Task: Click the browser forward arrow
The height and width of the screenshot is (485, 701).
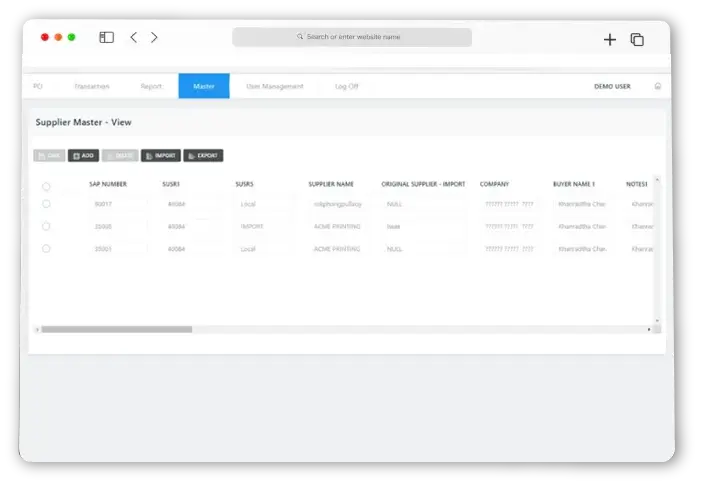Action: tap(154, 38)
